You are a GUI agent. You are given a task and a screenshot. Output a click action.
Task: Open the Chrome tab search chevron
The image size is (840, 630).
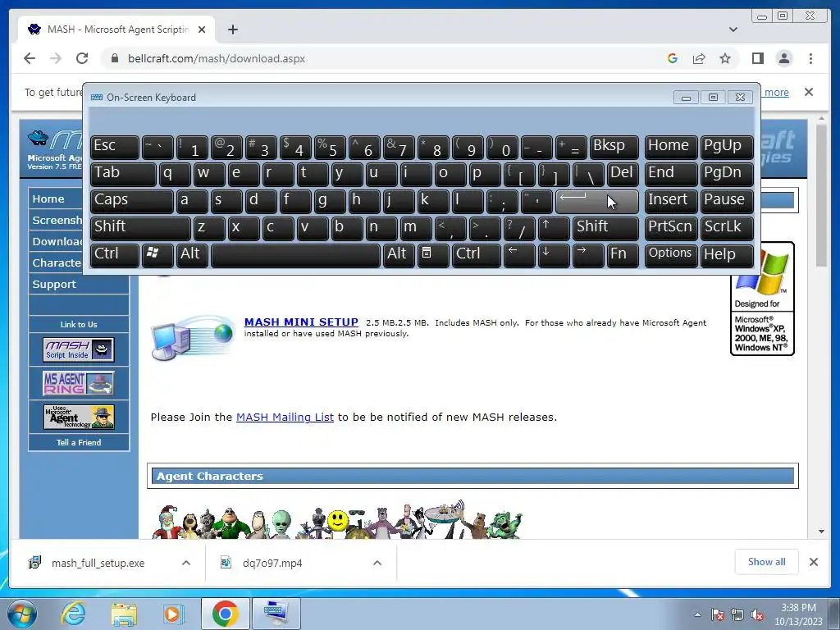pyautogui.click(x=733, y=30)
